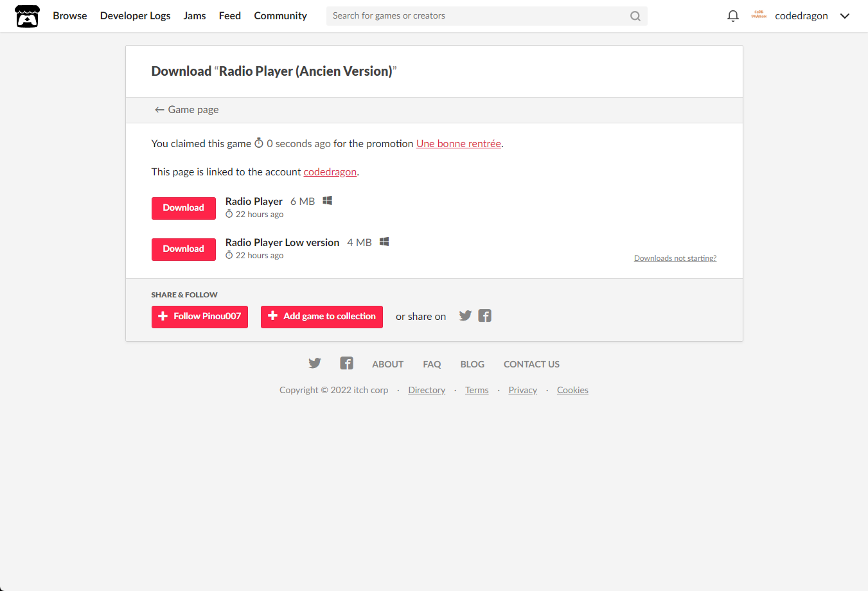Add game to collection

pos(322,317)
